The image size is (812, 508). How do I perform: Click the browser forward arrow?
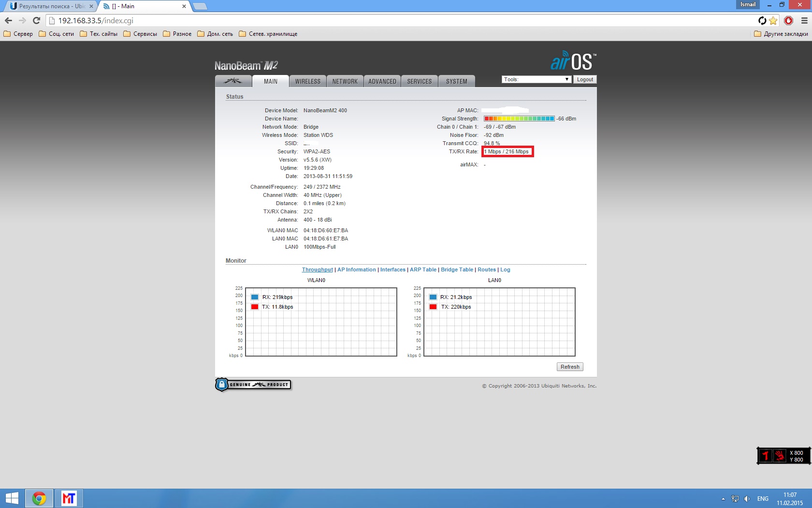pos(22,20)
